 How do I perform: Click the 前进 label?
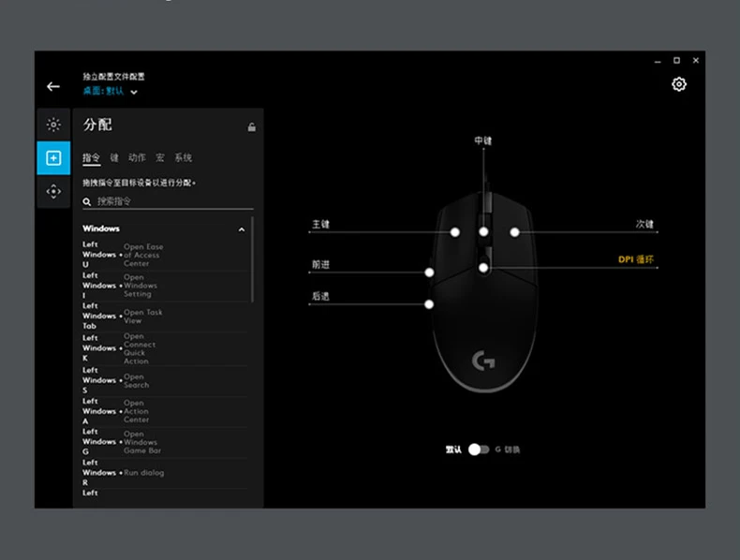(x=320, y=264)
